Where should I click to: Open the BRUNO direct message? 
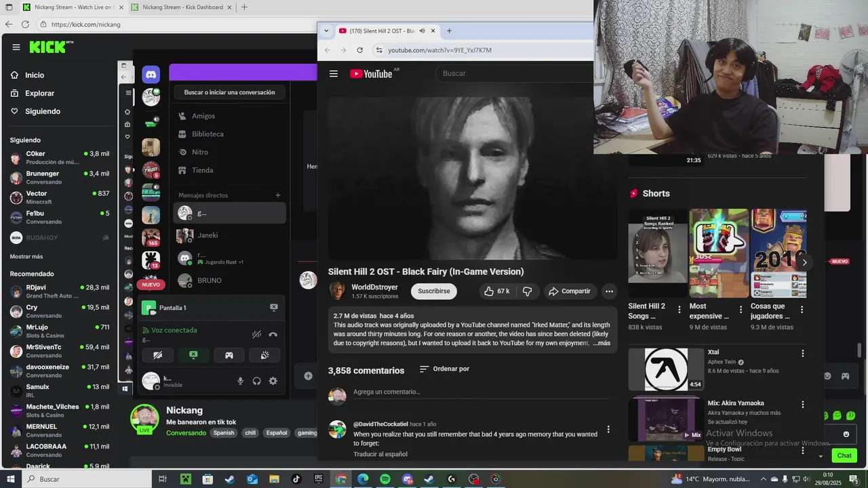coord(229,280)
